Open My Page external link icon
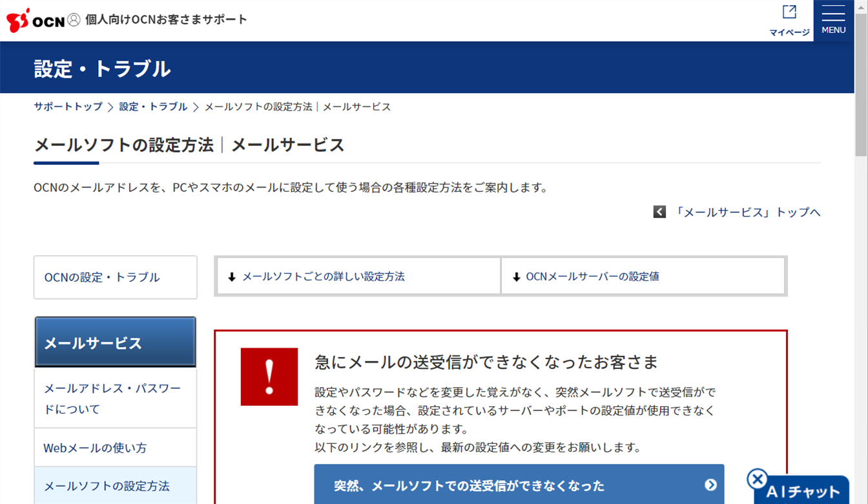This screenshot has height=504, width=868. [789, 12]
